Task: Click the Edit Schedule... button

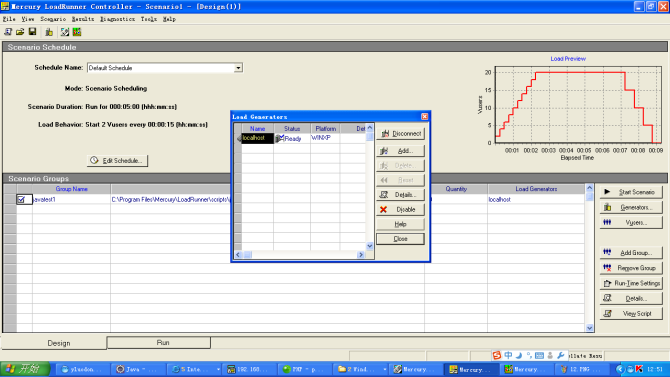Action: coord(118,161)
